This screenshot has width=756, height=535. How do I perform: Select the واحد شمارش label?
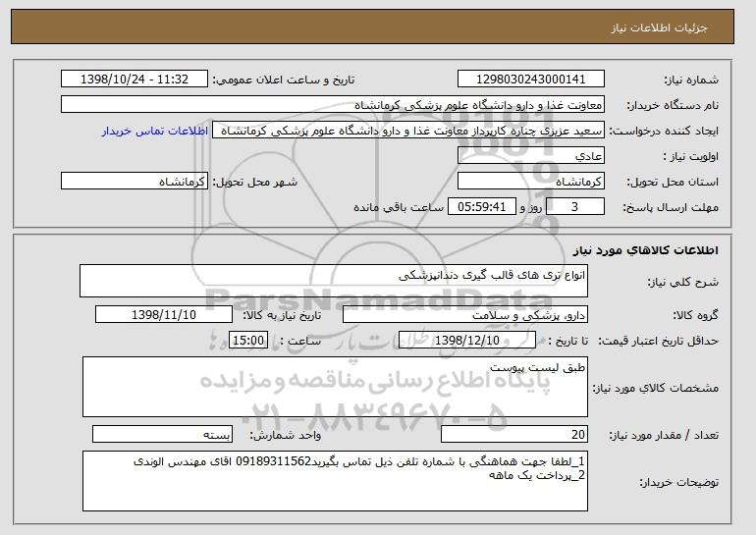point(286,435)
